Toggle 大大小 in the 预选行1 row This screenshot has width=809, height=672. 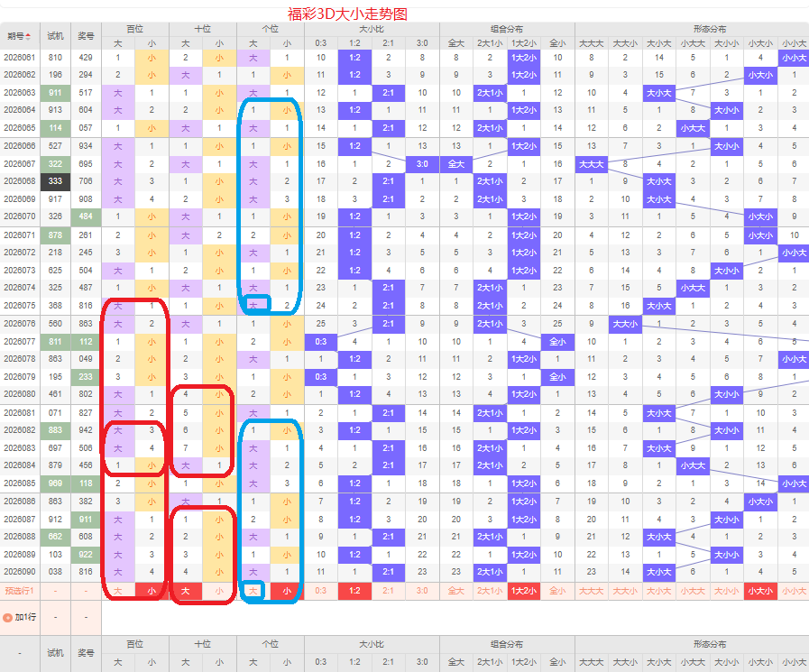pyautogui.click(x=625, y=591)
